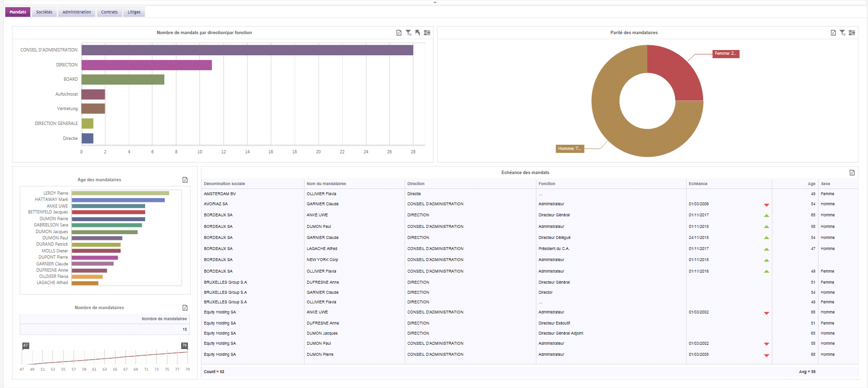Select the blue Directie bar
Image resolution: width=868 pixels, height=388 pixels.
tap(87, 138)
